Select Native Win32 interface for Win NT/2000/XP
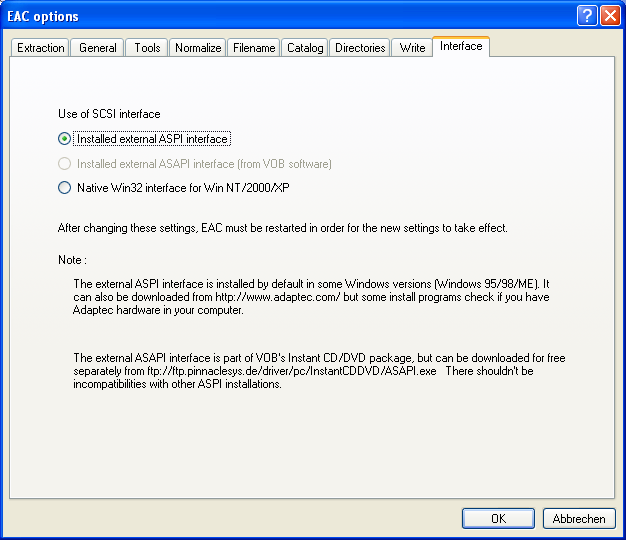Viewport: 626px width, 540px height. 65,187
